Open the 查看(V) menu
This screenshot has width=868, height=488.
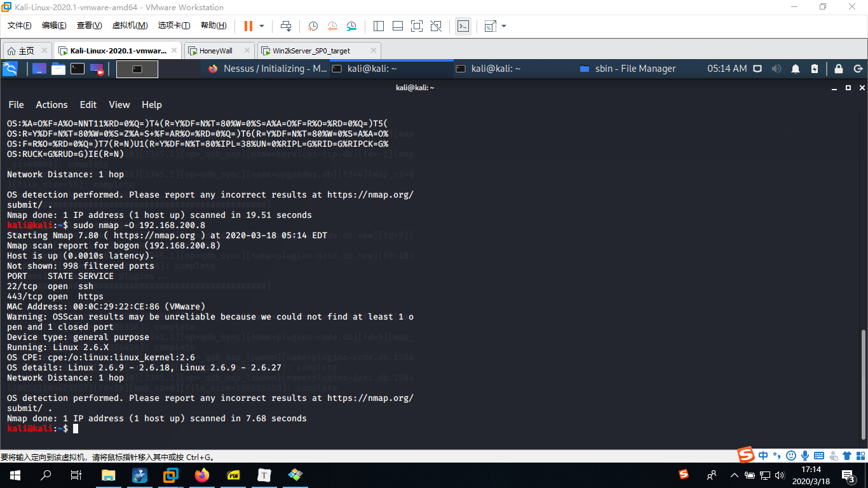[x=89, y=25]
